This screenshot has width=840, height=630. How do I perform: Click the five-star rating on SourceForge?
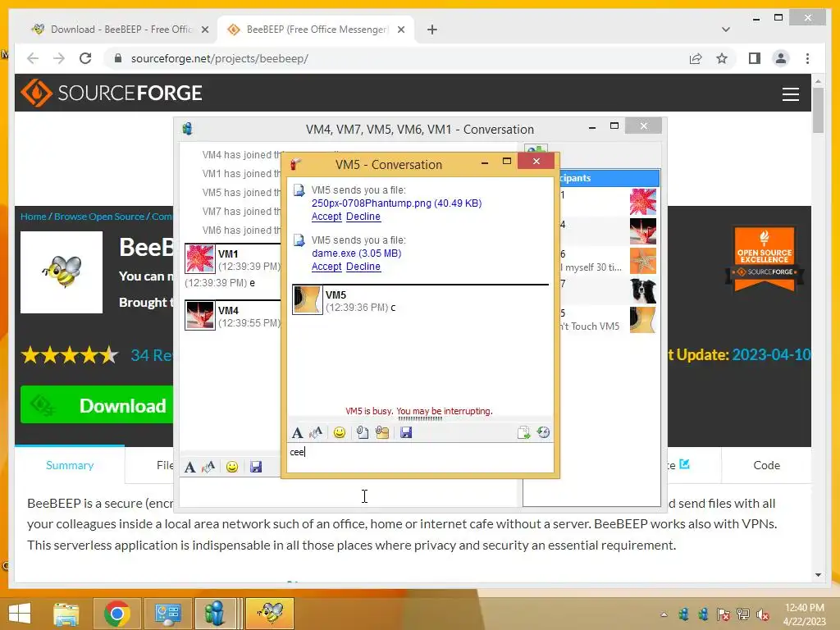click(70, 354)
